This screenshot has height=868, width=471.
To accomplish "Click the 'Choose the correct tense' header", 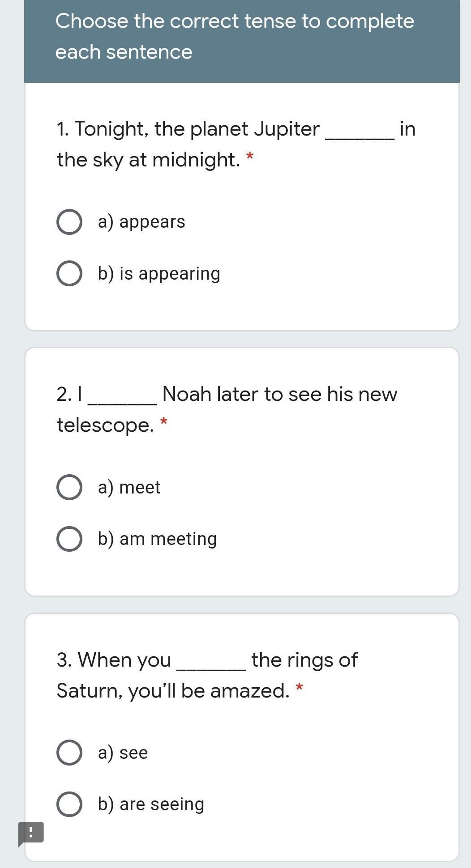I will (x=235, y=36).
